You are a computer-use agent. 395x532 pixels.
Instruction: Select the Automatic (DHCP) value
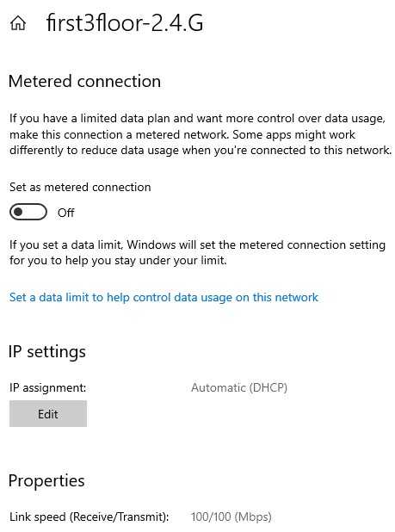(x=239, y=387)
